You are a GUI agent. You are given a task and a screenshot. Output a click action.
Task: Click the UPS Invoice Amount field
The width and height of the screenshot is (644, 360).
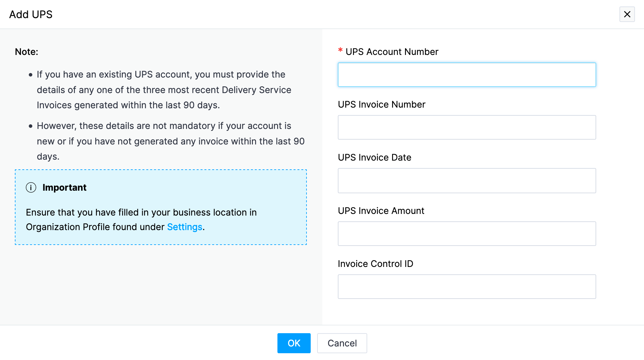[x=467, y=234]
